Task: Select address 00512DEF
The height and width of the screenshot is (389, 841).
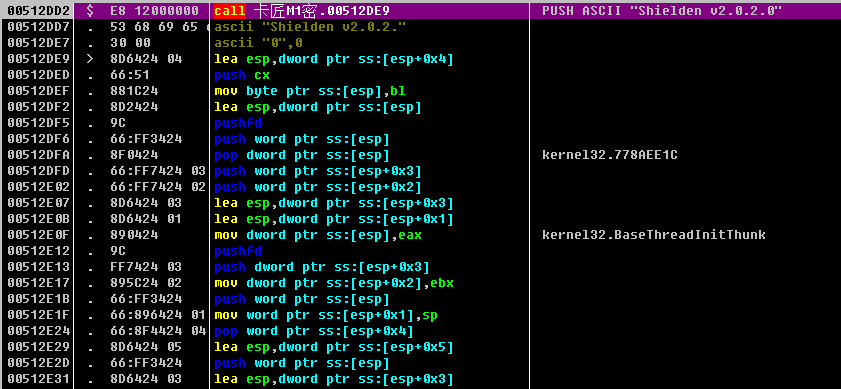Action: 39,90
